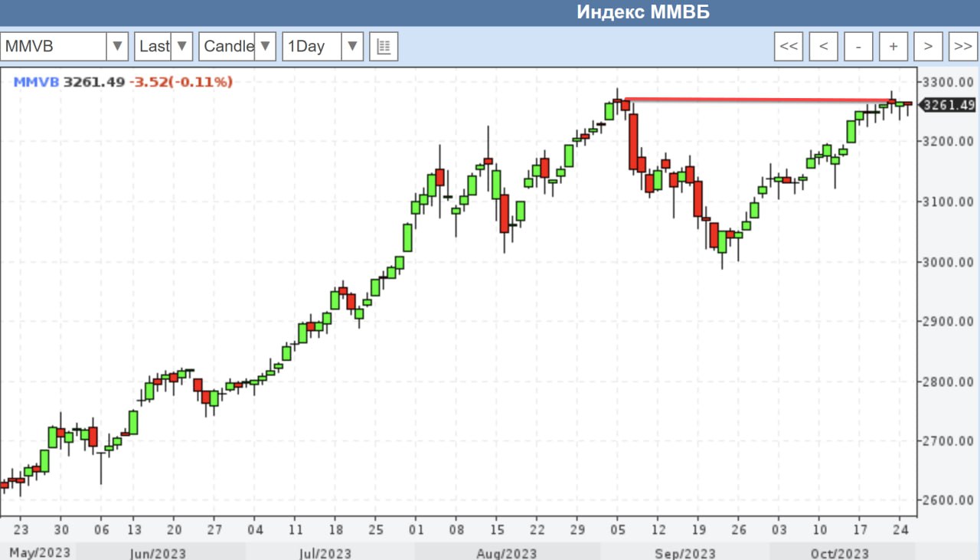
Task: Move chart forward with > button
Action: pyautogui.click(x=928, y=46)
